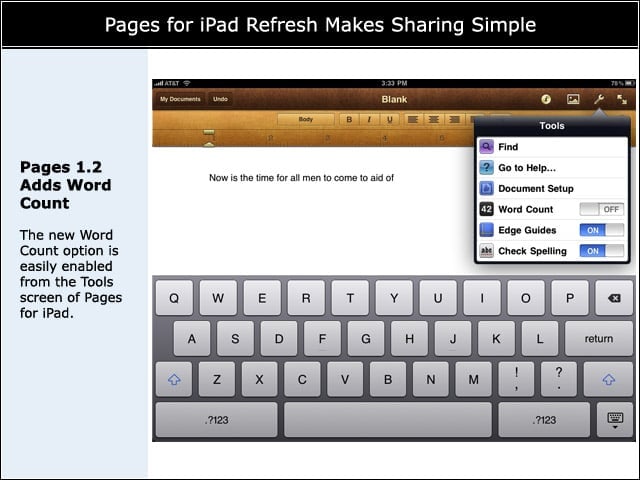Tap the right Shift arrow key

pos(608,379)
